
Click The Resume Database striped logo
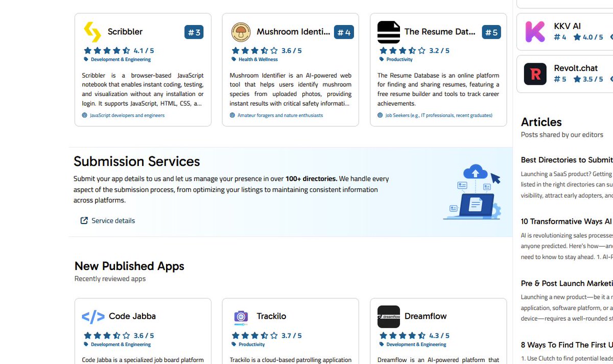tap(389, 32)
